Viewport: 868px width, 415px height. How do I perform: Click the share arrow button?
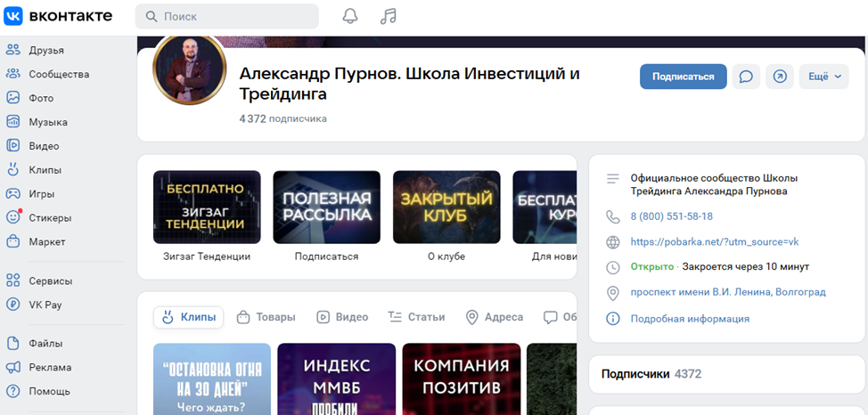pos(780,77)
